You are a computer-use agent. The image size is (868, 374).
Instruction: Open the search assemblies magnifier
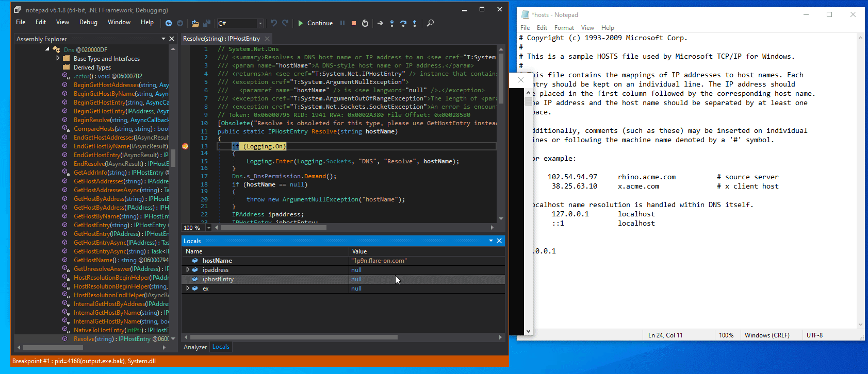(430, 23)
